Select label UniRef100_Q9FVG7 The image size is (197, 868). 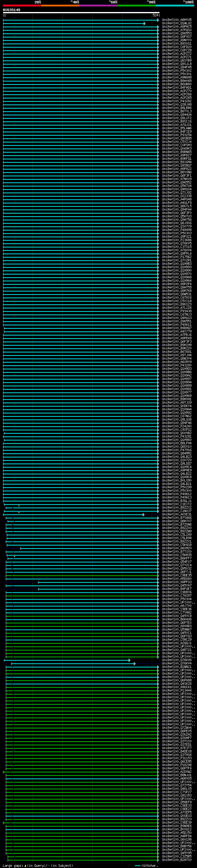click(177, 37)
